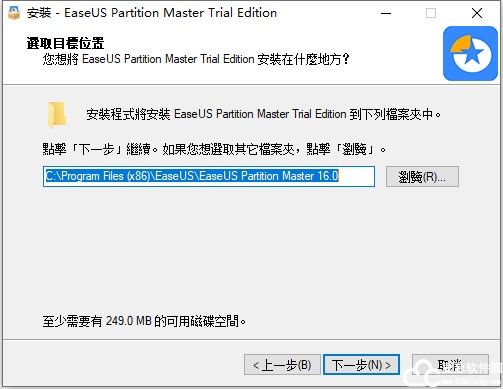
Task: Click the 249.0 MB disk space notice
Action: (x=144, y=321)
